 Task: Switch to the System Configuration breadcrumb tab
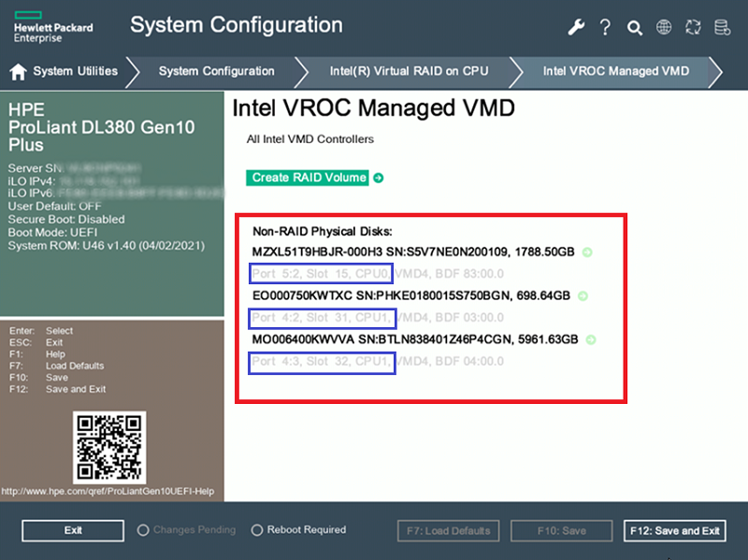click(217, 71)
